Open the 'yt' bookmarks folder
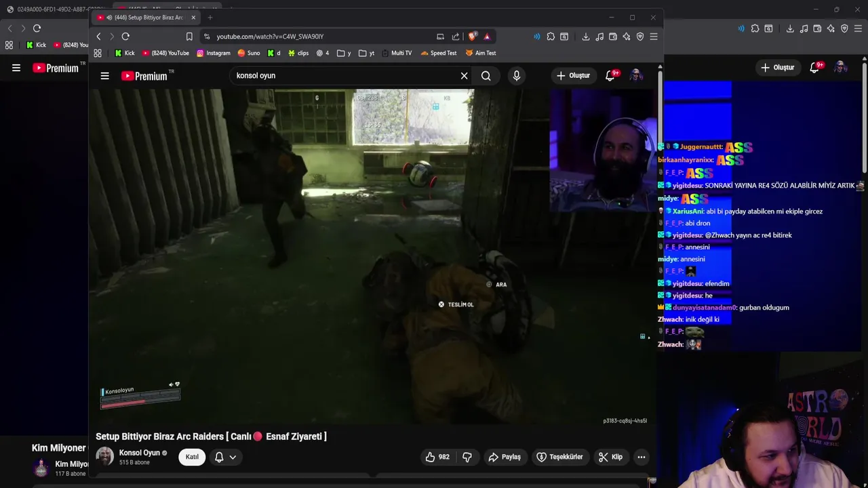 [x=366, y=53]
